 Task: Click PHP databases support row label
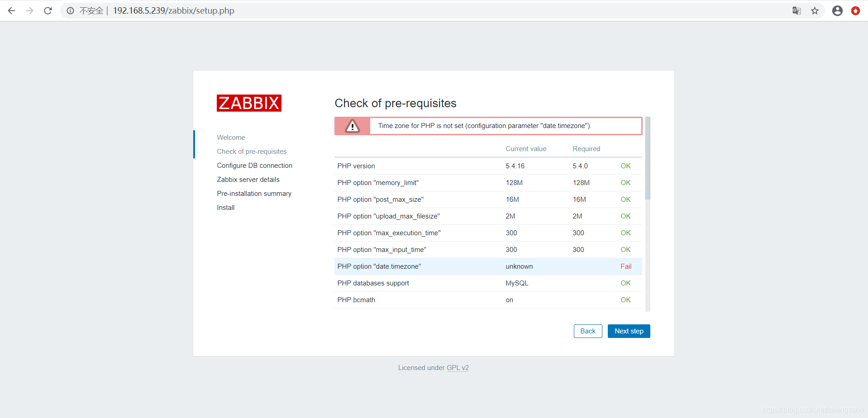click(373, 283)
